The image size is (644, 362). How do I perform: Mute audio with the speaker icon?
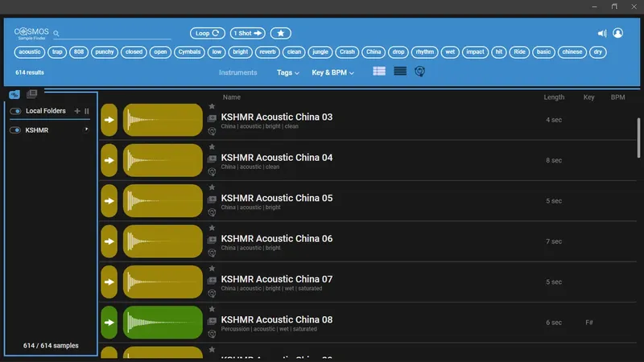602,33
